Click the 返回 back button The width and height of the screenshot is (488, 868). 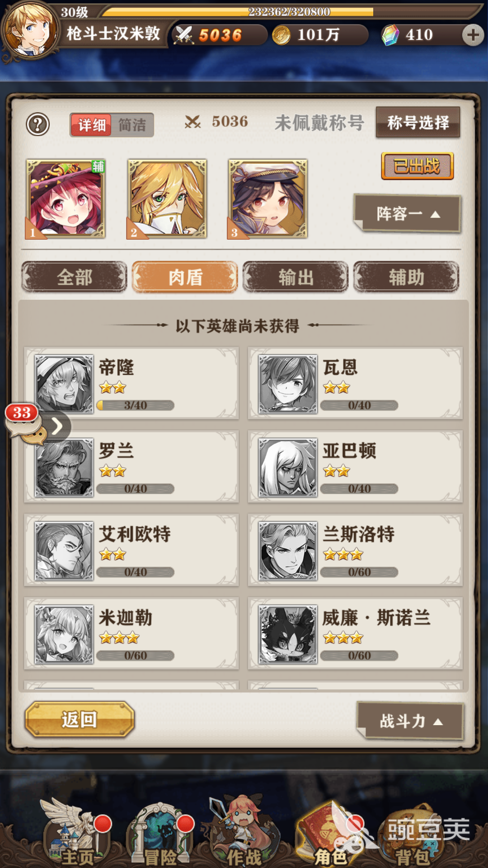(x=80, y=719)
